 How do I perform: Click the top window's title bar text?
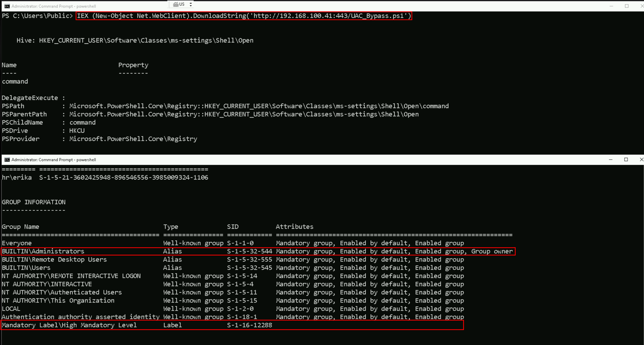click(54, 6)
